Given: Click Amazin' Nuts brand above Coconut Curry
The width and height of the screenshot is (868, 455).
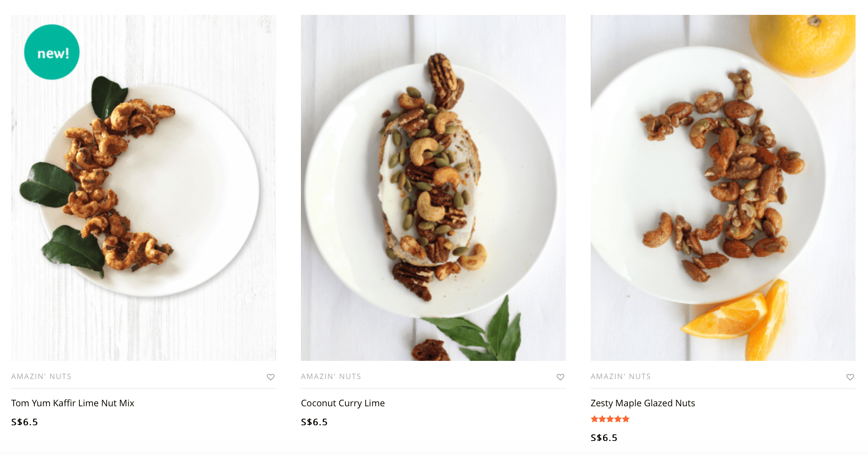Looking at the screenshot, I should point(331,377).
